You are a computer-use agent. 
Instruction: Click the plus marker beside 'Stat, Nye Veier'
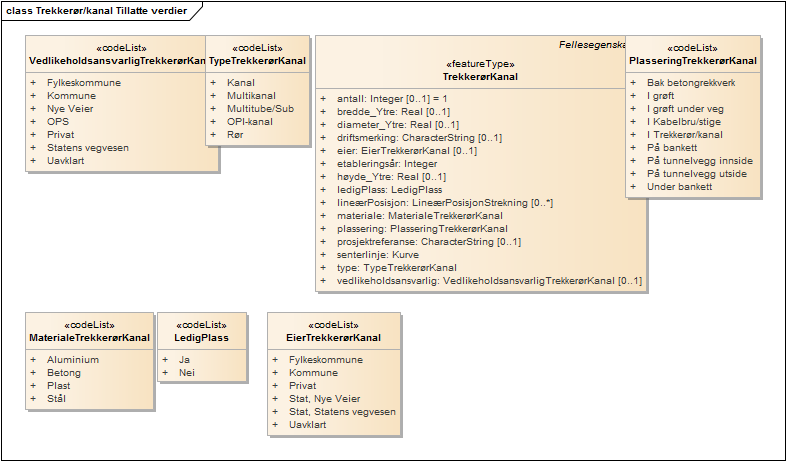(275, 399)
